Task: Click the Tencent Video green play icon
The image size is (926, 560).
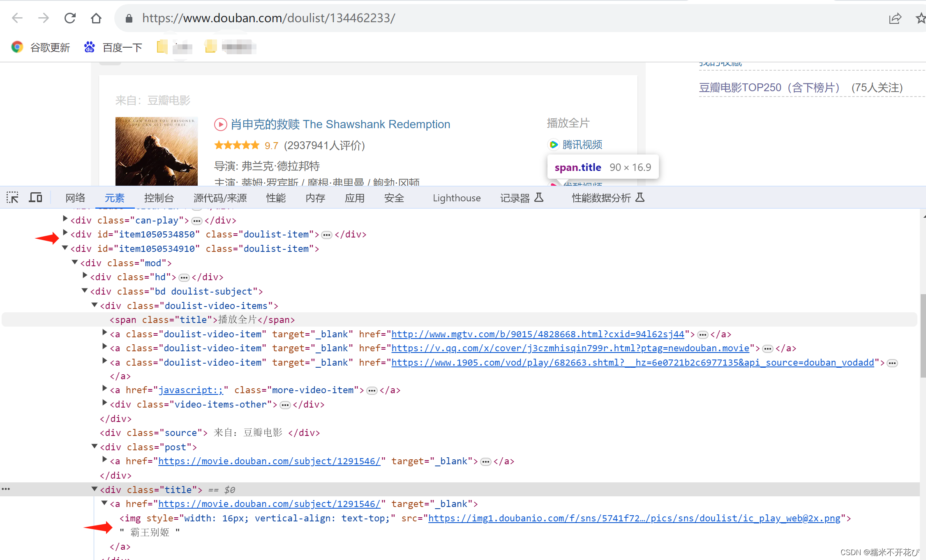Action: (553, 145)
